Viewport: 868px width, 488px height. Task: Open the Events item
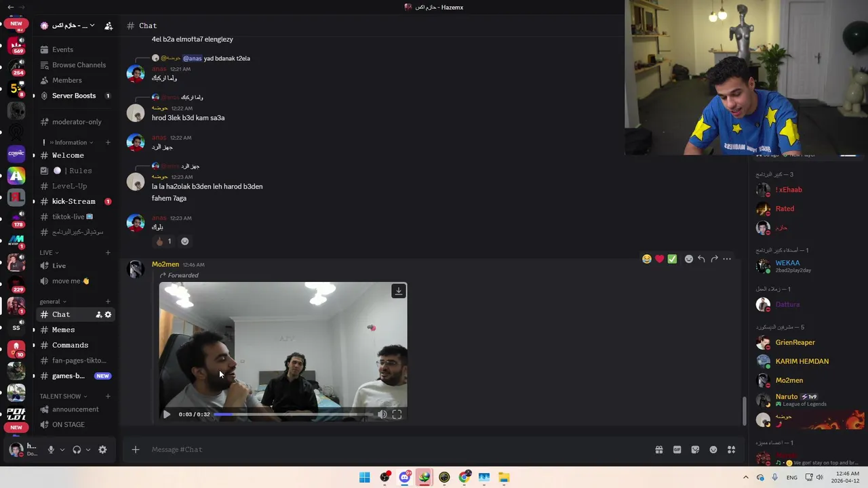click(x=75, y=49)
